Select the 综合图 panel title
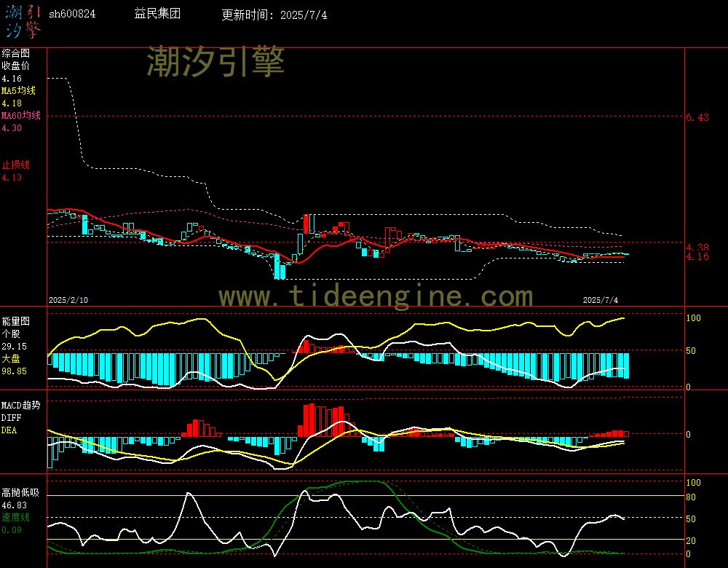 coord(16,53)
